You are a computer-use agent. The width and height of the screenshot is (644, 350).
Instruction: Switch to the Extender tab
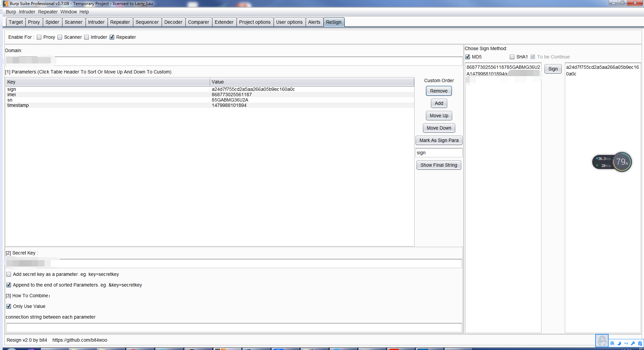pyautogui.click(x=224, y=22)
